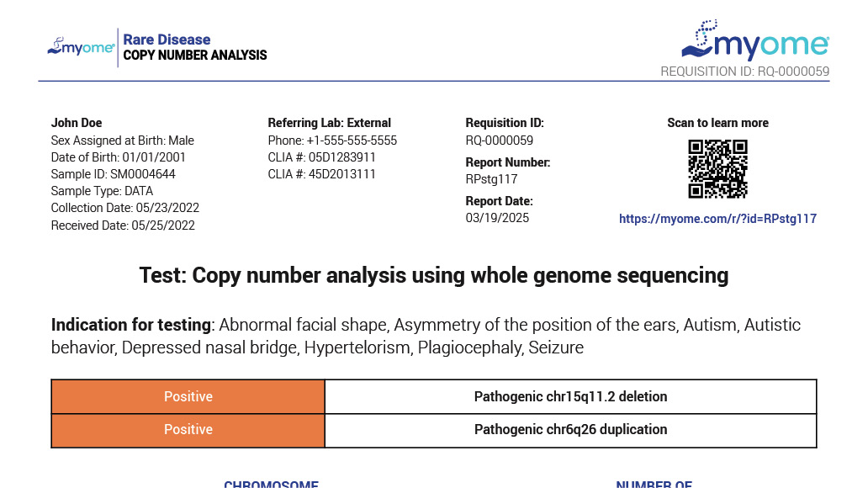Viewport: 868px width, 488px height.
Task: Click the gray REQUISITION ID header text
Action: click(744, 72)
